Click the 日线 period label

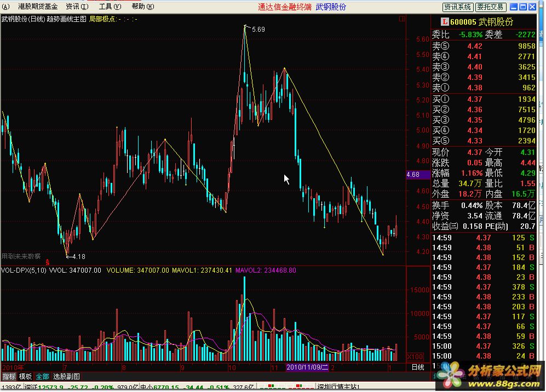[418, 367]
